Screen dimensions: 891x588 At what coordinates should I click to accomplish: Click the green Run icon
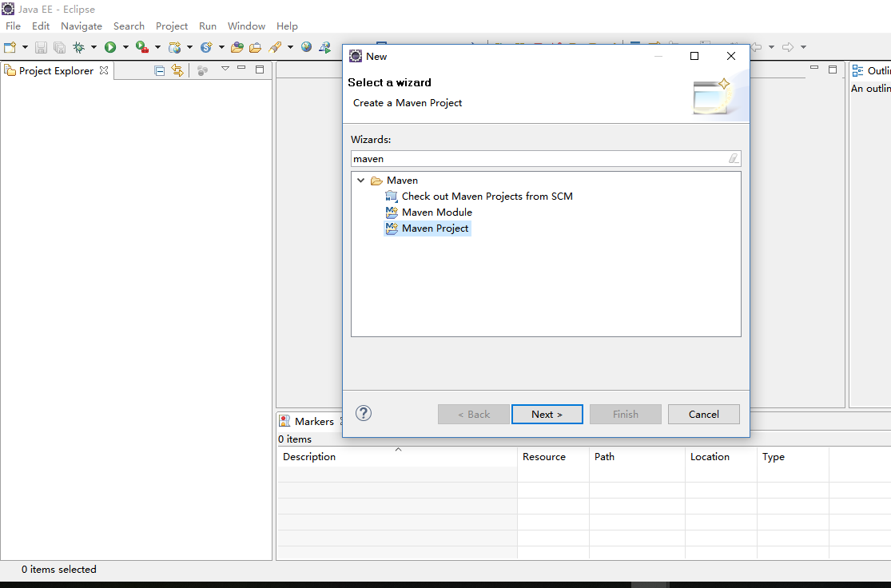coord(110,47)
